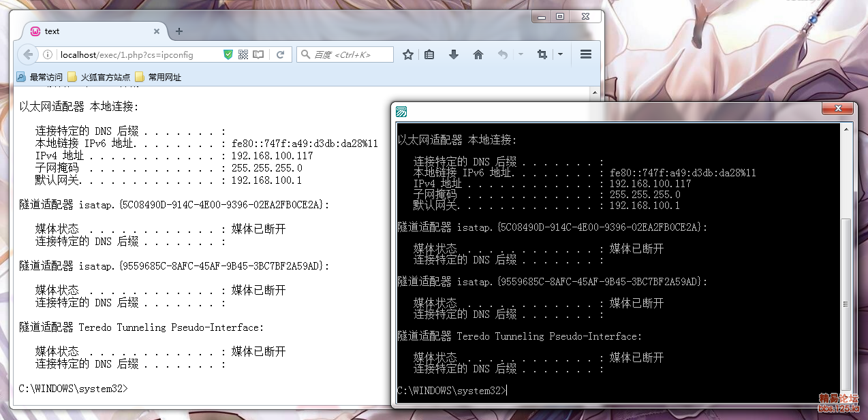
Task: Click isatap {9559685C line in browser page
Action: (174, 266)
